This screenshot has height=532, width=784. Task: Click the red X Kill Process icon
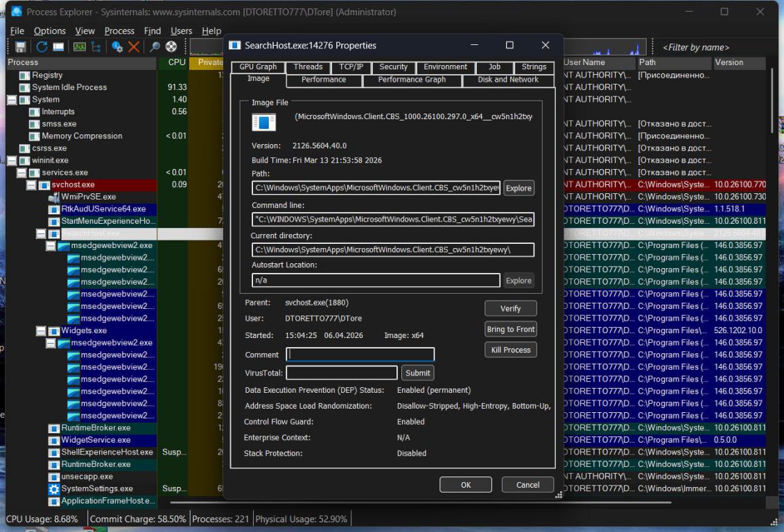click(x=134, y=47)
